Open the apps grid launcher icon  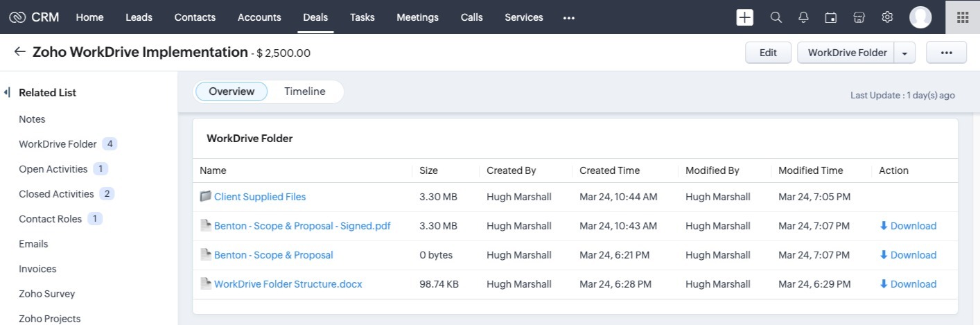(x=963, y=17)
